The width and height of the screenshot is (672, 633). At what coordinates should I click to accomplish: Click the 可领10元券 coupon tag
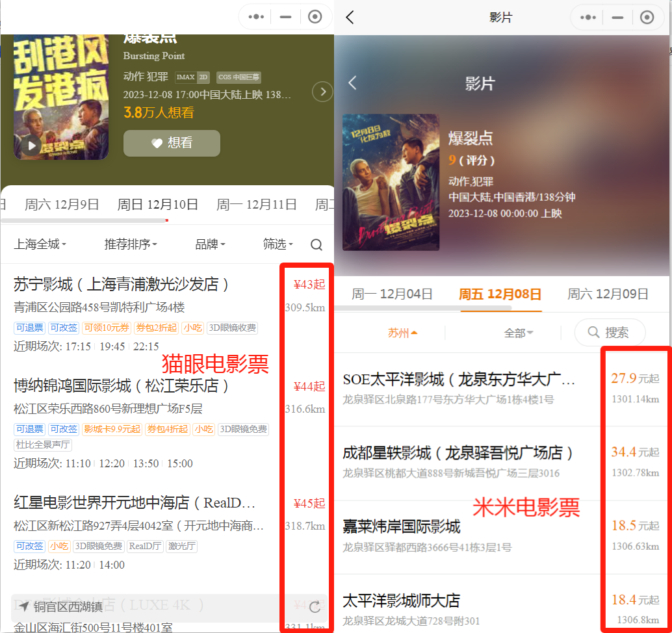[107, 328]
